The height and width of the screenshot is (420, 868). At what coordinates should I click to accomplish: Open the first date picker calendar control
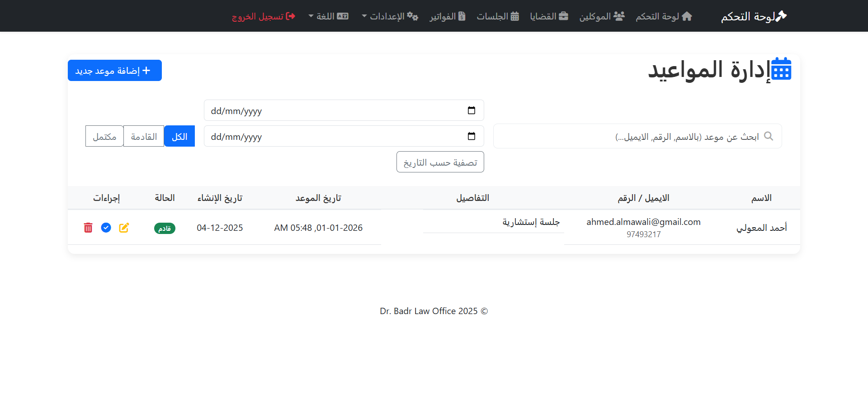pyautogui.click(x=472, y=110)
